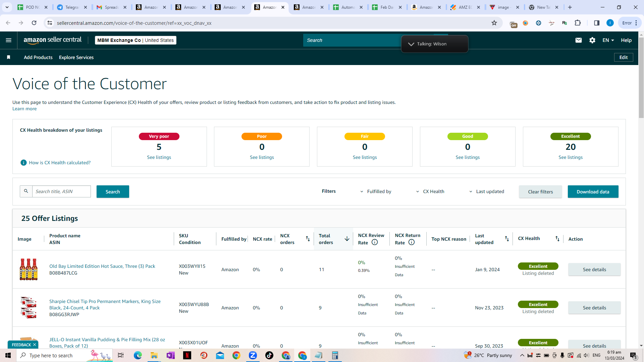Switch to the POD browser tab
Viewport: 644px width, 362px height.
pos(33,7)
